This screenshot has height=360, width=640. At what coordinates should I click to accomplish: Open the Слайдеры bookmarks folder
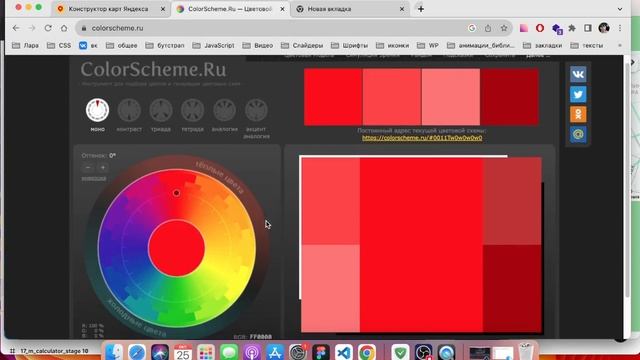coord(302,45)
